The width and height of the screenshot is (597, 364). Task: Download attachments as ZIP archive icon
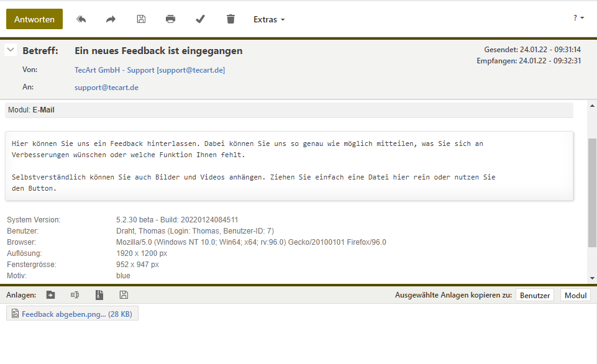[99, 295]
